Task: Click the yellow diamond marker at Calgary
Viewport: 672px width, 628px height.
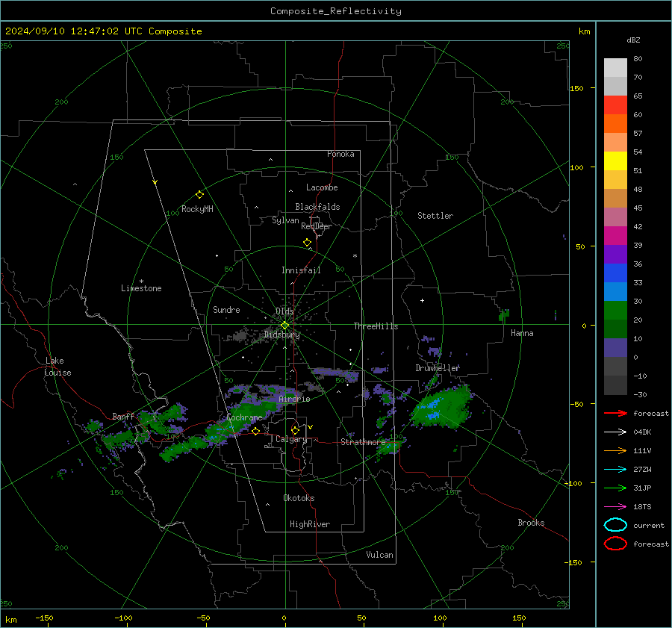Action: (x=295, y=430)
